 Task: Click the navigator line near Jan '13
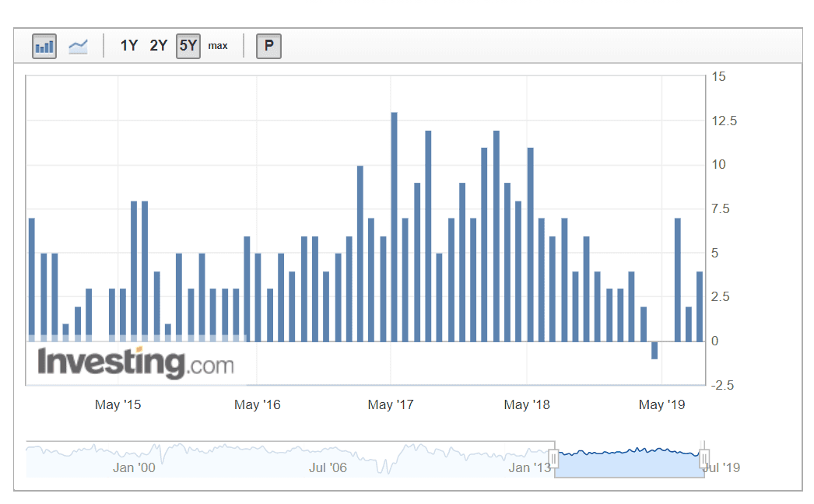tap(529, 452)
